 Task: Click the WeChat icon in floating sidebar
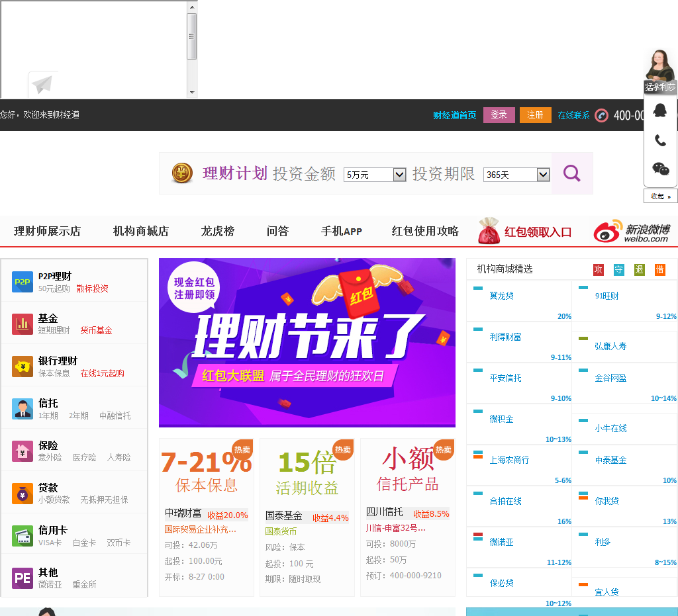click(660, 169)
